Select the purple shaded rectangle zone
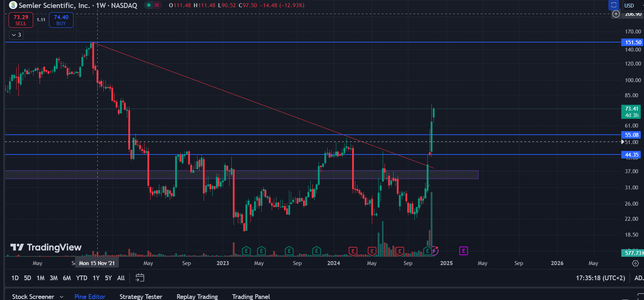644x300 pixels. coord(241,175)
